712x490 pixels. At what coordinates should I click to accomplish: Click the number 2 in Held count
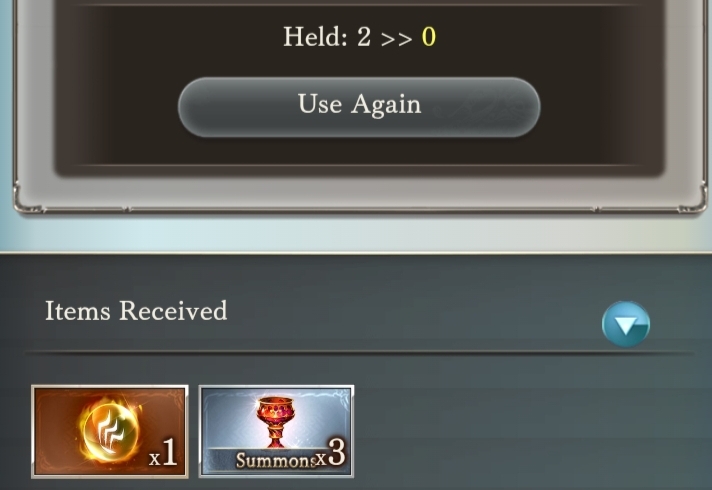tap(364, 37)
